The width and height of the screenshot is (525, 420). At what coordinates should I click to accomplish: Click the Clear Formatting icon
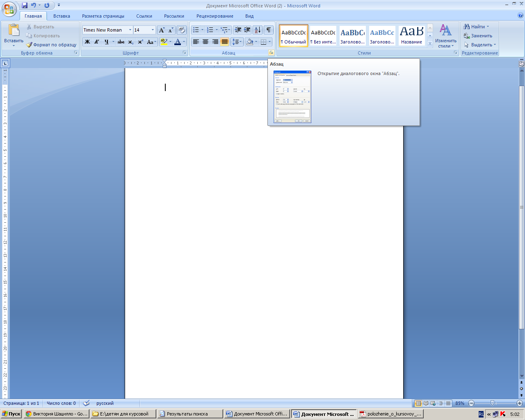182,30
